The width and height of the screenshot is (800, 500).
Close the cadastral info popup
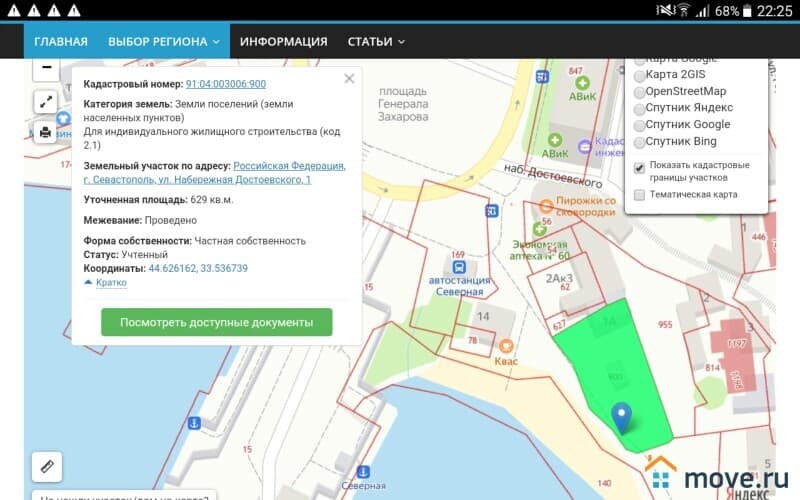[349, 78]
